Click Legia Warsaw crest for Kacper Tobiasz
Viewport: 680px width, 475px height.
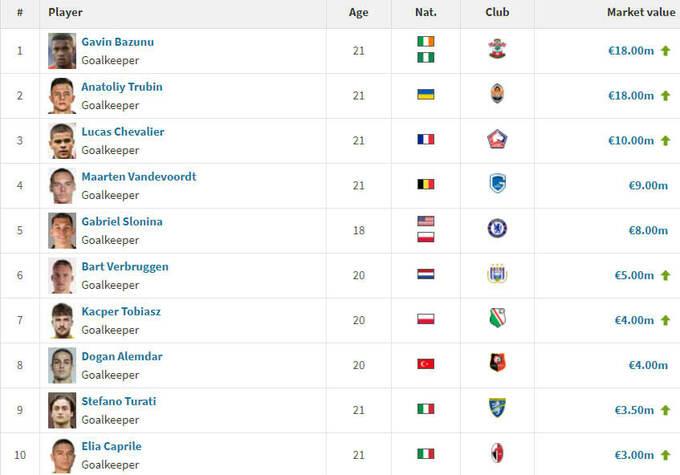click(x=497, y=320)
